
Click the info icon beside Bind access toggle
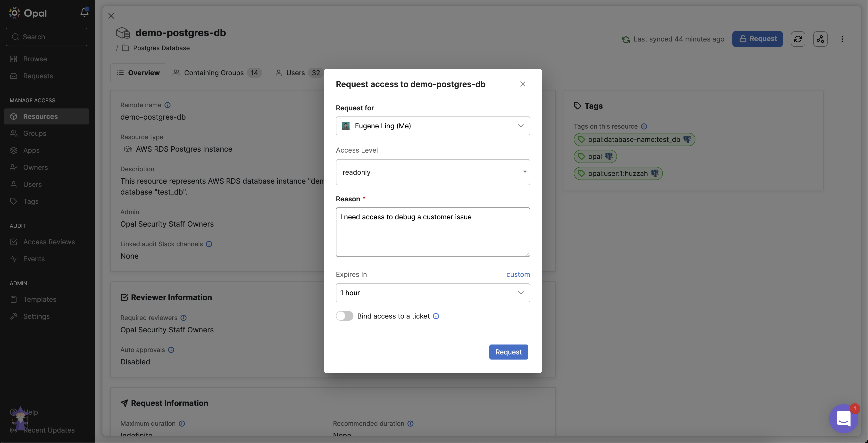tap(435, 316)
